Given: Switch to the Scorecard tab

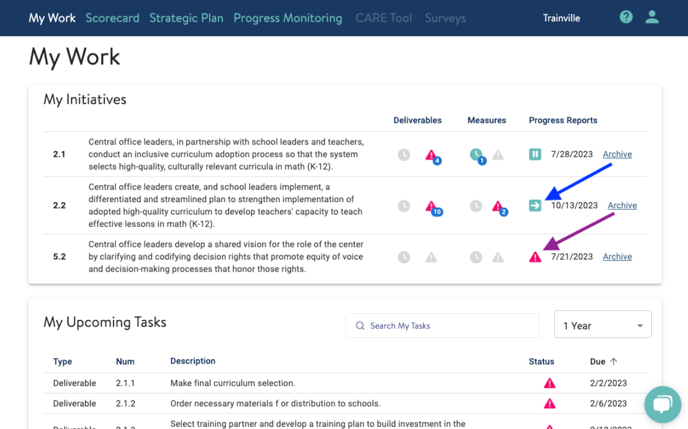Looking at the screenshot, I should pos(112,18).
